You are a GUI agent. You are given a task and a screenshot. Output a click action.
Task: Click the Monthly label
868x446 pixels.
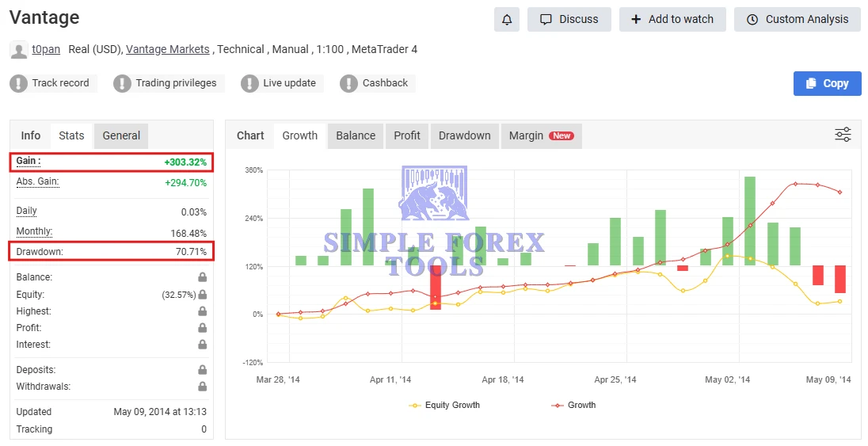[34, 231]
